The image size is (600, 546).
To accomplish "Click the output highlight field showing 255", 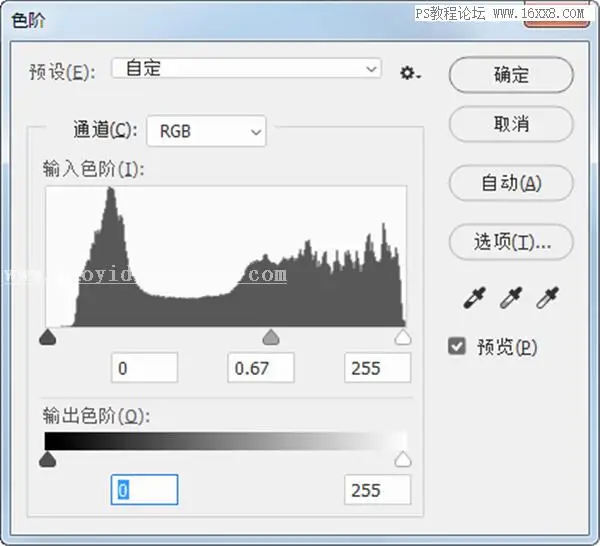I will pos(378,489).
